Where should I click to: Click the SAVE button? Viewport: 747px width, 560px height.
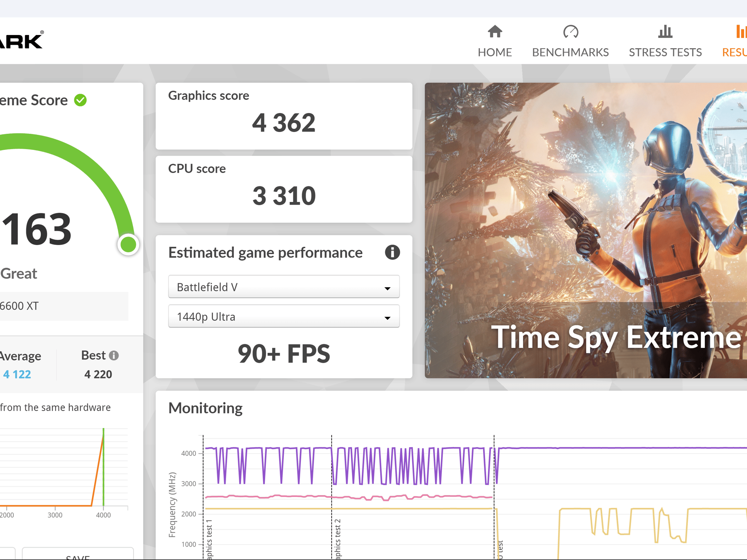[x=78, y=554]
